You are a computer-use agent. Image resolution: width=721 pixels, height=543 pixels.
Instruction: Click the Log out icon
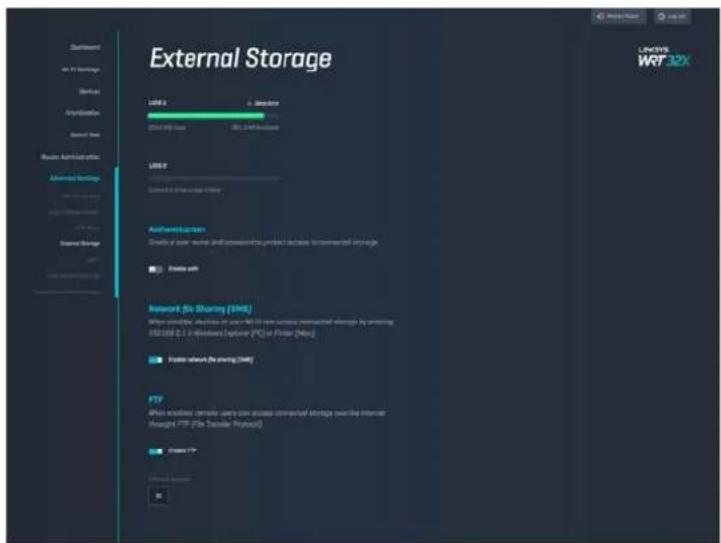(661, 17)
